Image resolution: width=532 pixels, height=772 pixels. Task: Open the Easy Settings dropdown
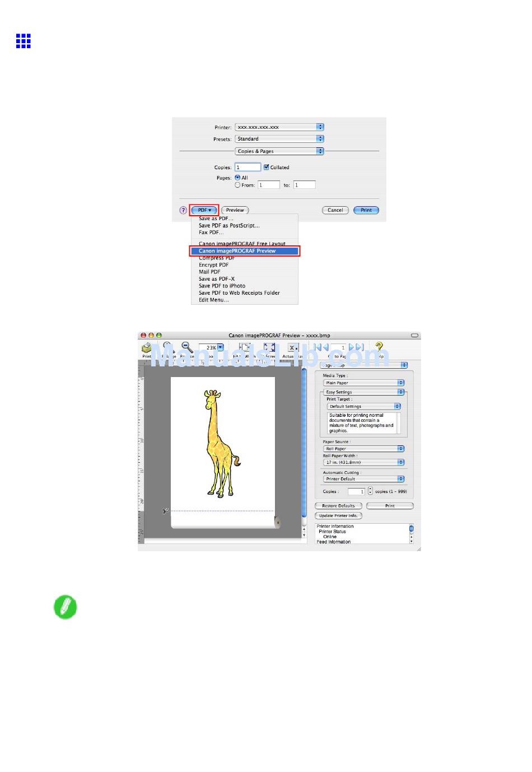364,392
